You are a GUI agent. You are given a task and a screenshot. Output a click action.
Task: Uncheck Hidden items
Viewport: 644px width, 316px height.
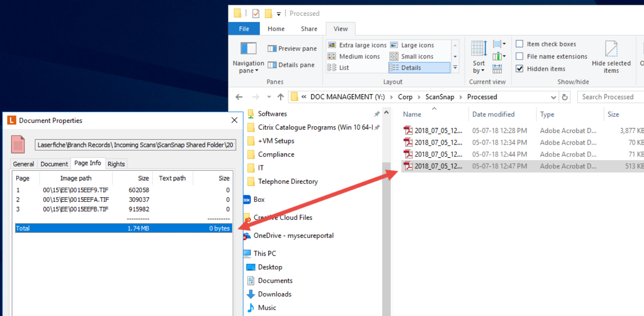[x=520, y=69]
